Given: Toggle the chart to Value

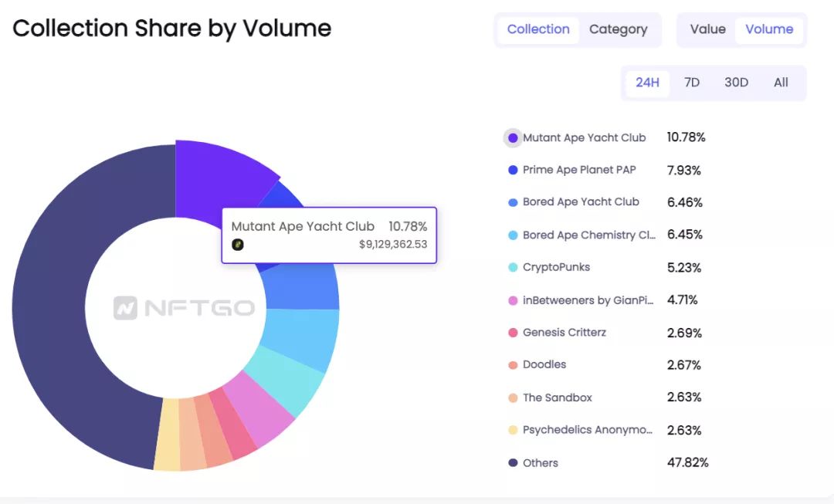Looking at the screenshot, I should tap(707, 29).
